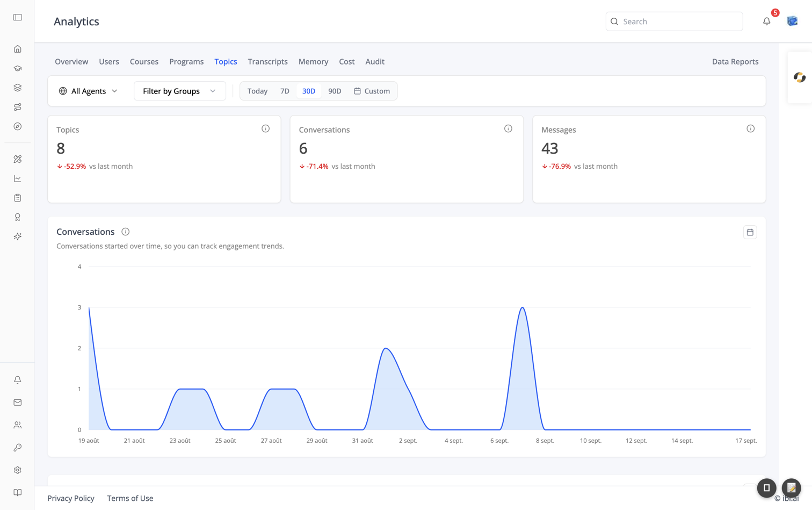The image size is (812, 510).
Task: Open the swirl assistant icon at right edge
Action: click(x=800, y=77)
